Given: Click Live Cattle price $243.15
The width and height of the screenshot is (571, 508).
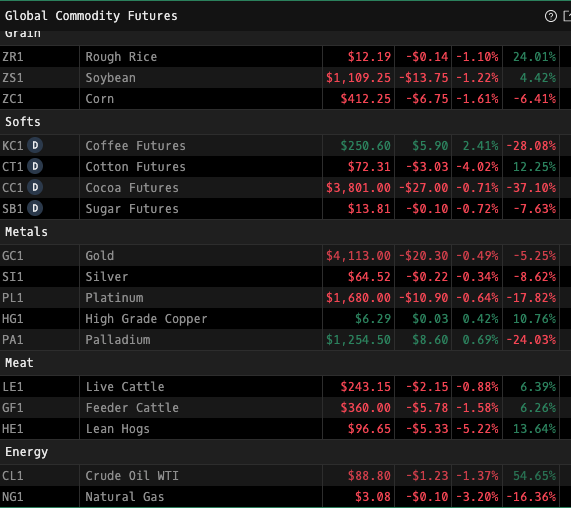Looking at the screenshot, I should tap(365, 386).
